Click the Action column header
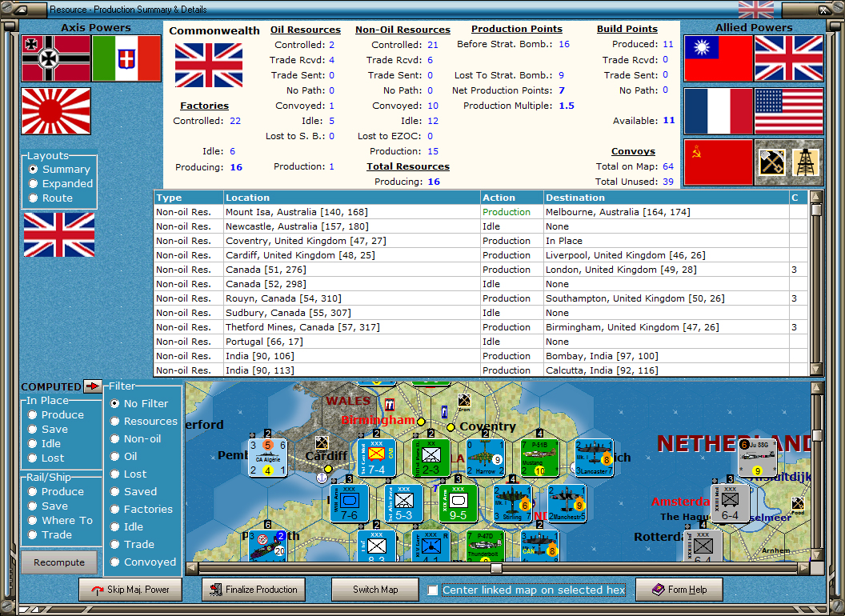 click(x=511, y=198)
